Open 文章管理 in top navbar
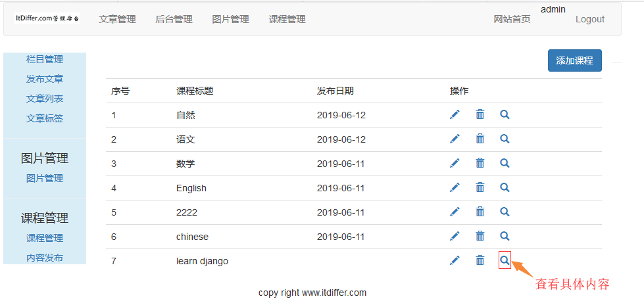Viewport: 644px width, 305px height. pyautogui.click(x=117, y=19)
